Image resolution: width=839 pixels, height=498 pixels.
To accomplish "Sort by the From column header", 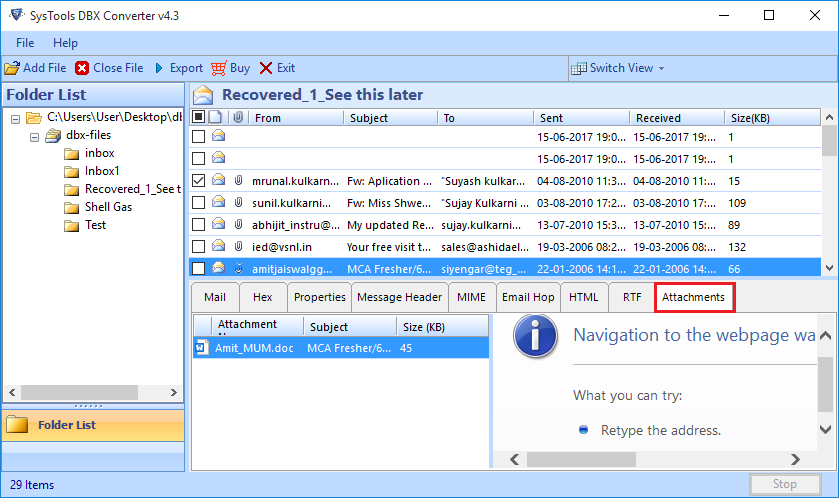I will 296,118.
